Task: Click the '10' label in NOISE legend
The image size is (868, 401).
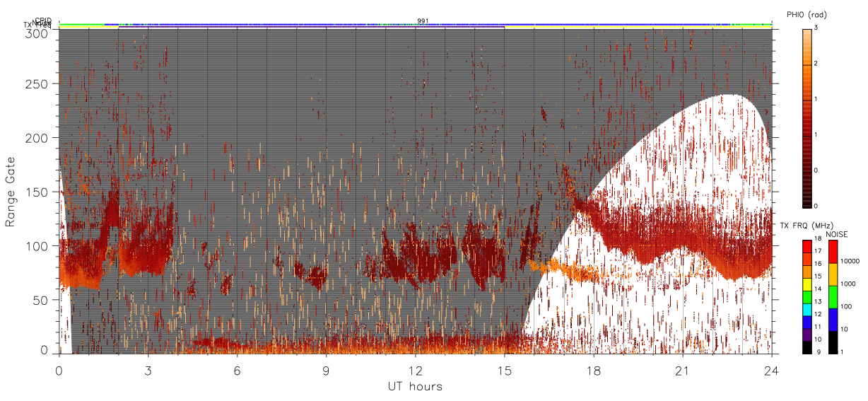Action: [844, 329]
